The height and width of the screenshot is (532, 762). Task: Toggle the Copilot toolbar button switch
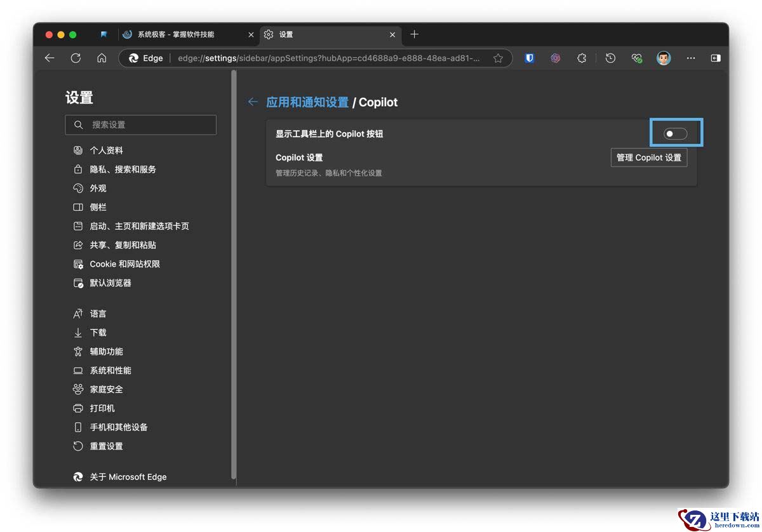pyautogui.click(x=676, y=134)
